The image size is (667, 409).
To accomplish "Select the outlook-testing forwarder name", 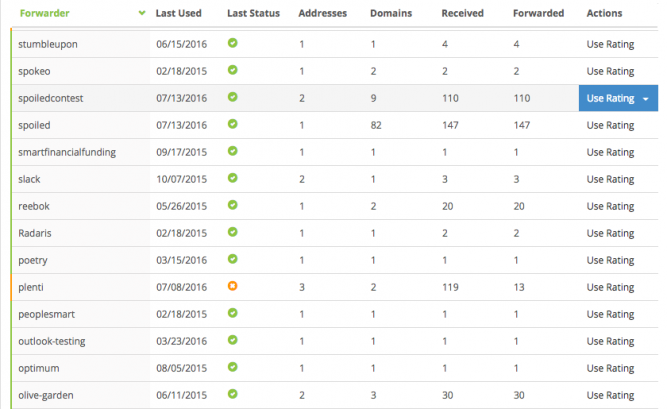I will point(51,341).
